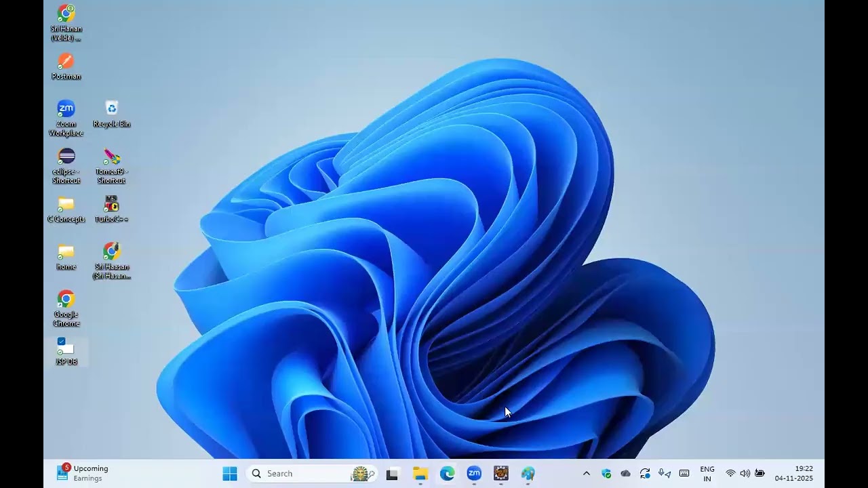
Task: Open the Windows Security tray icon
Action: 606,474
